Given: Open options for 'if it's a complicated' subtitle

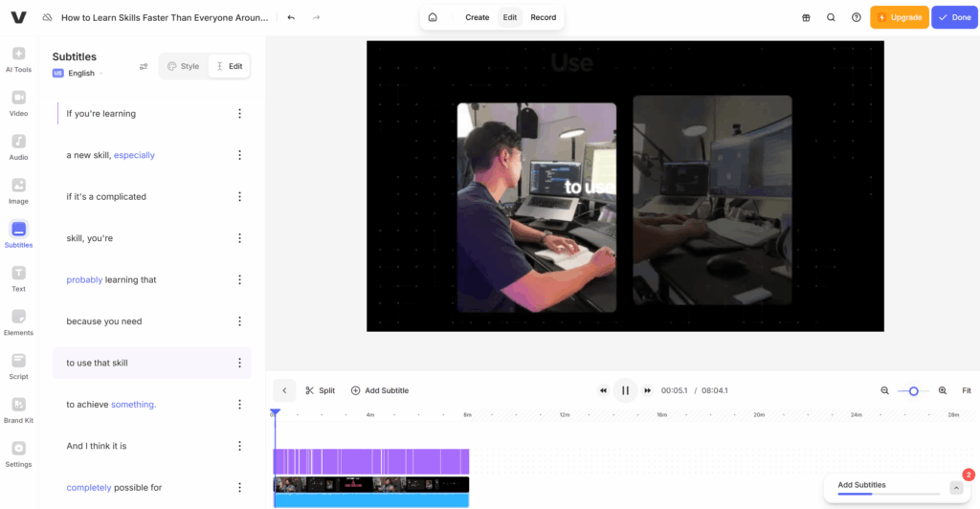Looking at the screenshot, I should coord(239,197).
